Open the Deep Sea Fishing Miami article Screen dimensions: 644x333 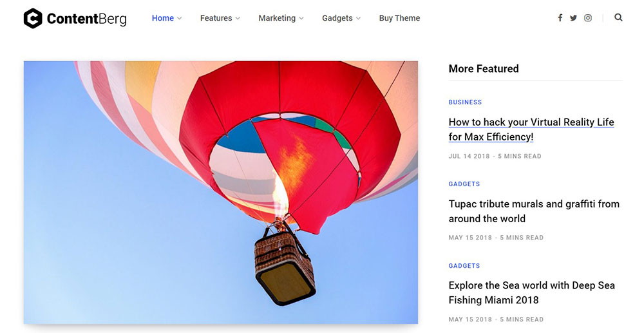coord(531,292)
